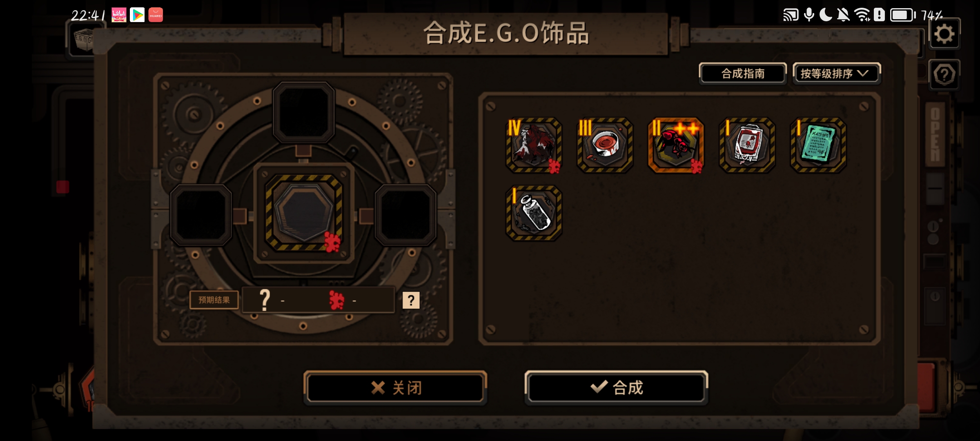The height and width of the screenshot is (441, 980).
Task: Select the tier III red bowl gift
Action: pos(605,145)
